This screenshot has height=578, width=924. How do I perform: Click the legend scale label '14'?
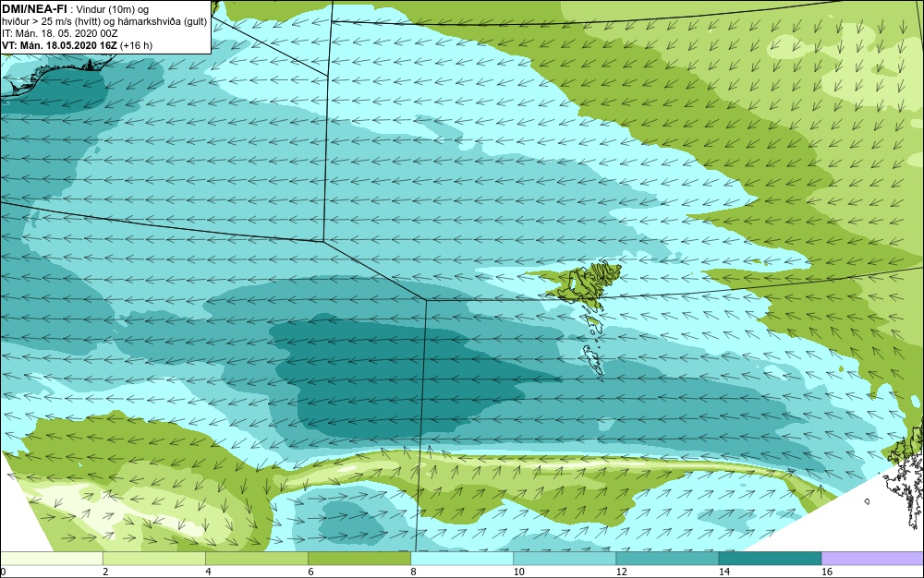(x=723, y=572)
